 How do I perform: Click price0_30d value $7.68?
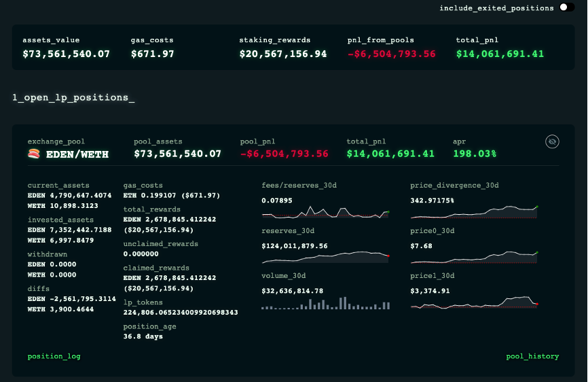point(421,246)
